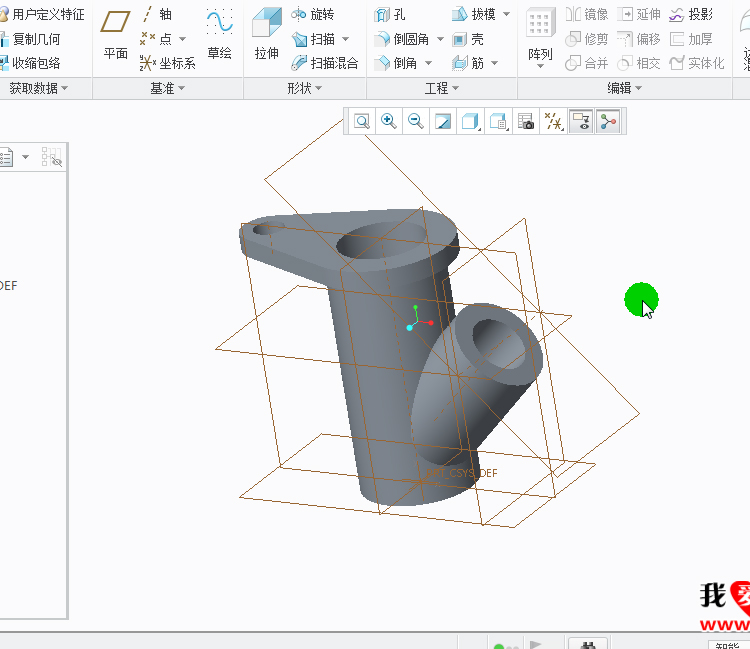Click the 筋 (rib) tool

pyautogui.click(x=468, y=63)
